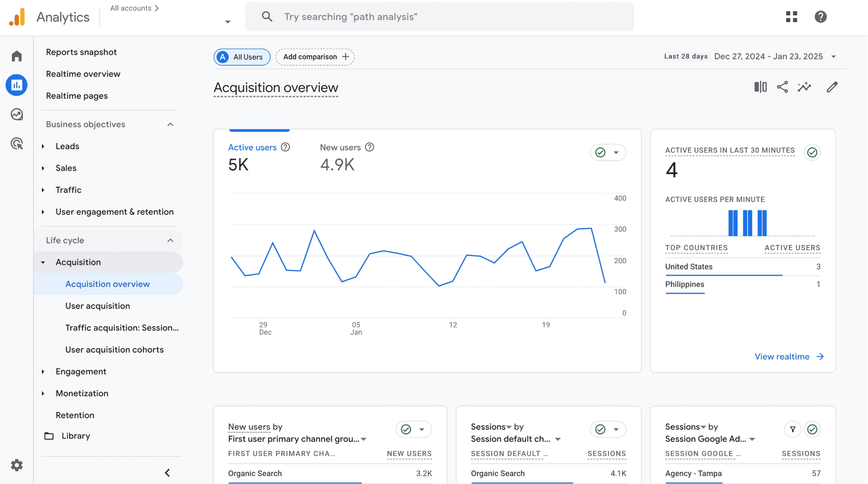Click All accounts breadcrumb
This screenshot has height=484, width=868.
point(131,8)
